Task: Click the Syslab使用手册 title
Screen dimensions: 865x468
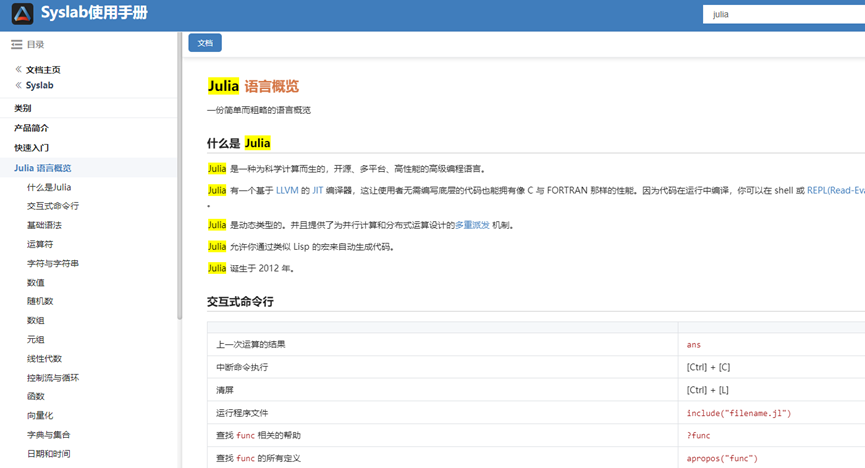Action: coord(94,13)
